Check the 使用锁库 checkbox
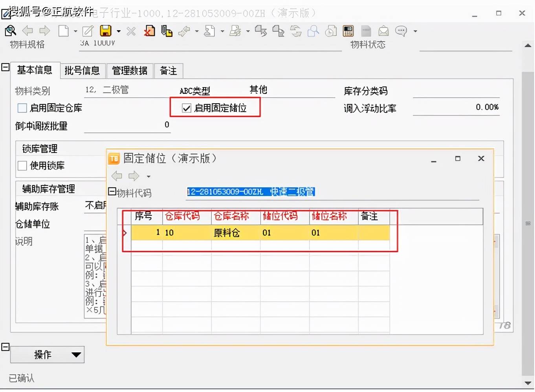Screen dimensions: 535x392 pyautogui.click(x=22, y=165)
